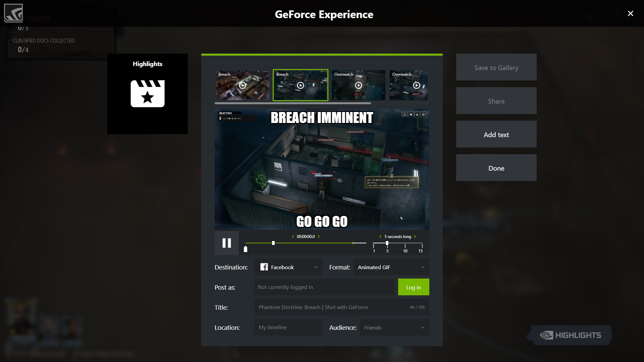Click the playhead marker below the timeline

(246, 249)
